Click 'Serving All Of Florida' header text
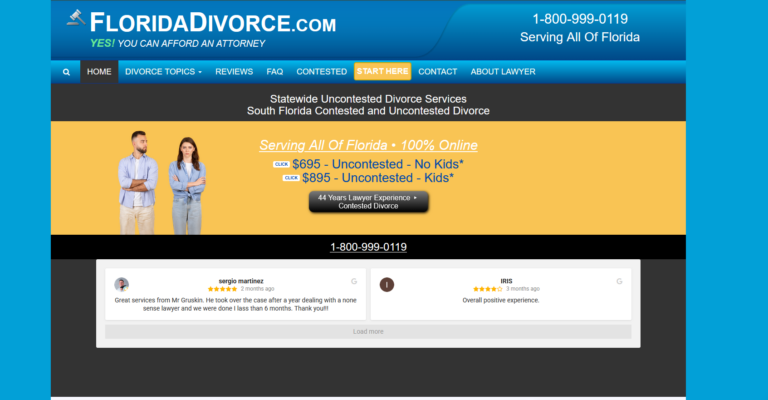Screen dimensions: 768x400 [x=580, y=37]
